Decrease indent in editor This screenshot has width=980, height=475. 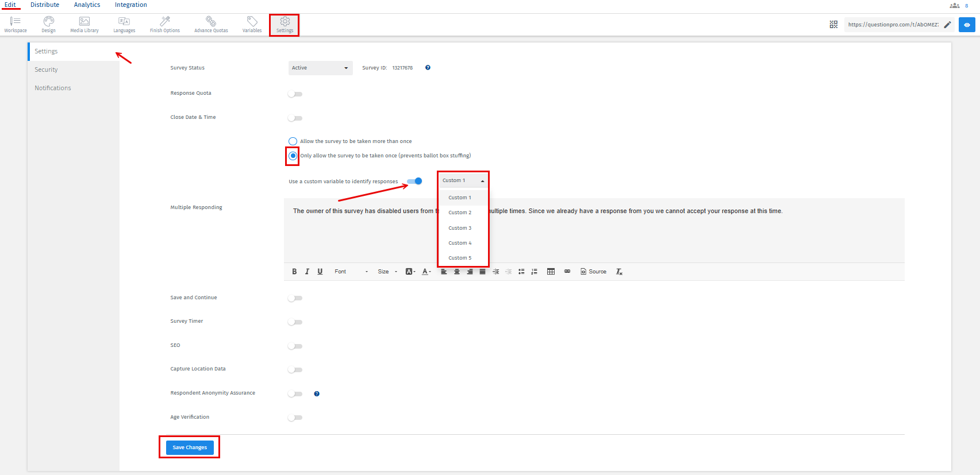tap(508, 272)
